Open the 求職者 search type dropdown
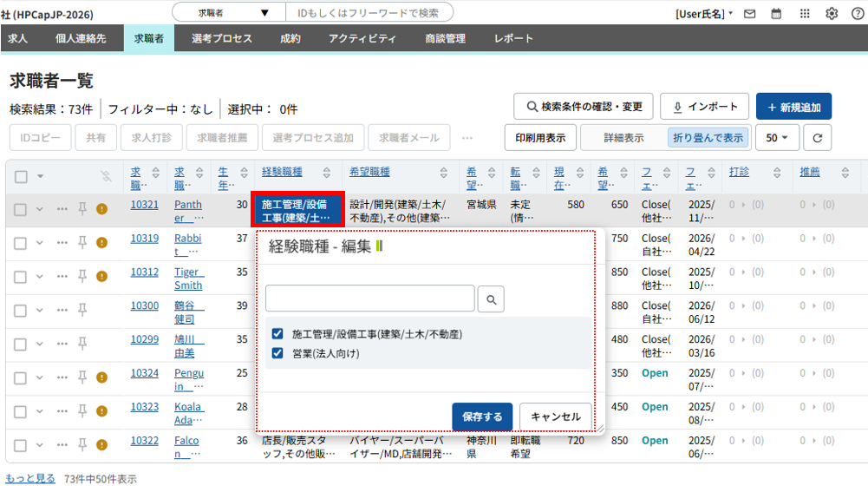The width and height of the screenshot is (868, 492). point(232,13)
